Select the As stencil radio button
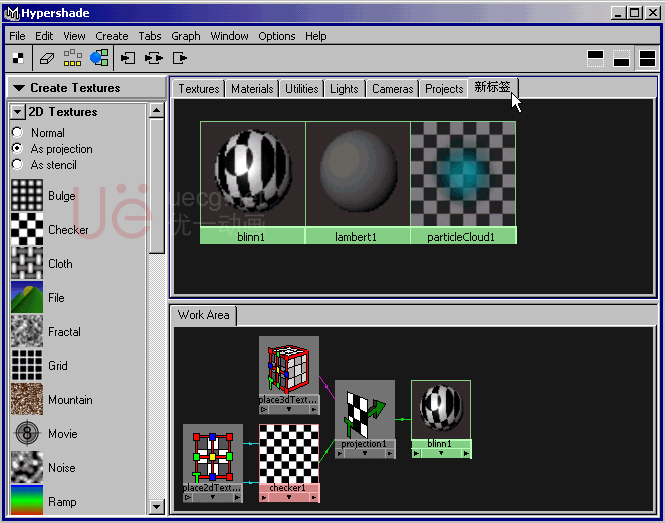The width and height of the screenshot is (665, 523). (17, 164)
